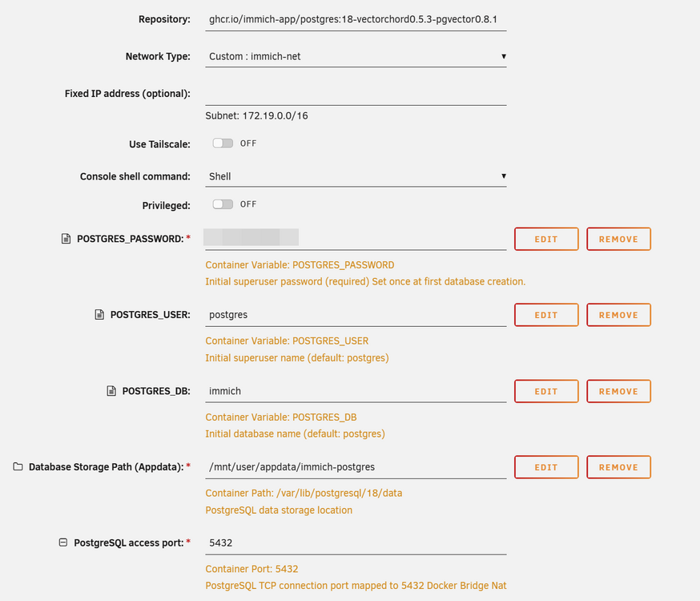The image size is (700, 601).
Task: Edit the Database Storage Path mapping
Action: pyautogui.click(x=546, y=467)
